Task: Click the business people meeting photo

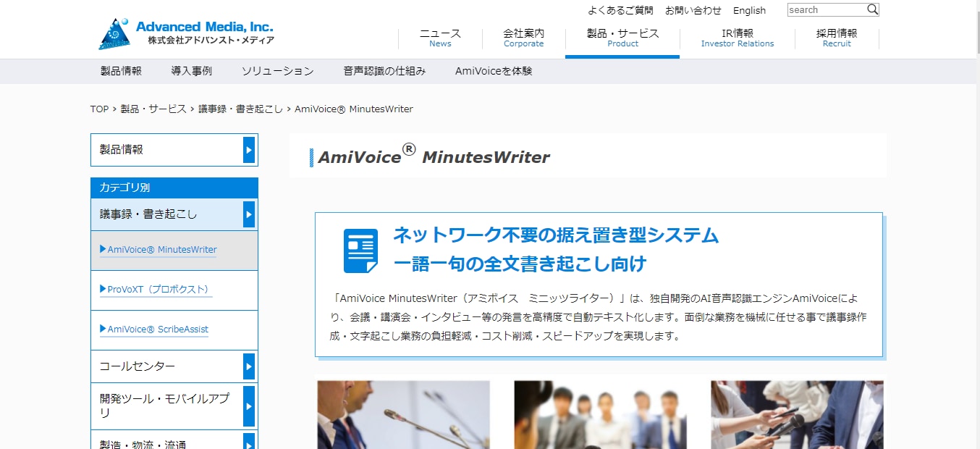Action: pyautogui.click(x=600, y=415)
